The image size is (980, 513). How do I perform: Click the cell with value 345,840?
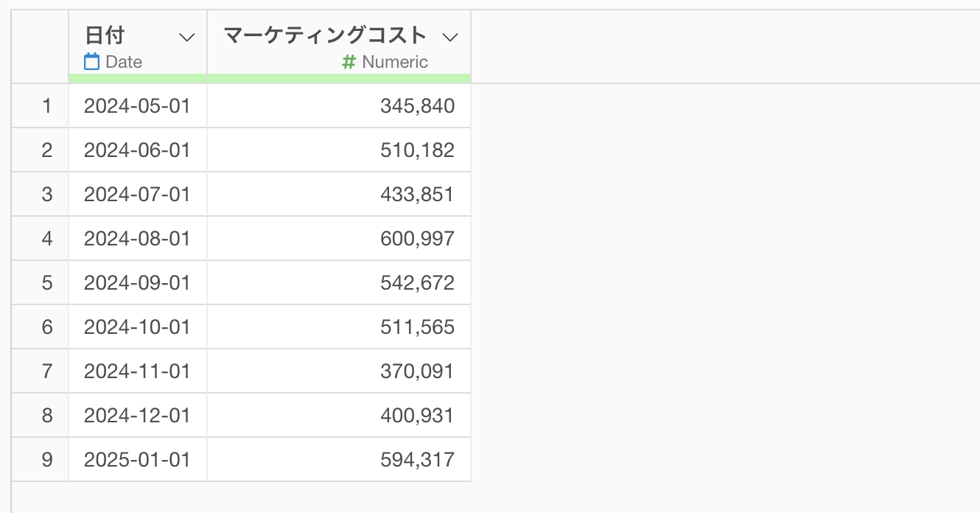click(417, 106)
